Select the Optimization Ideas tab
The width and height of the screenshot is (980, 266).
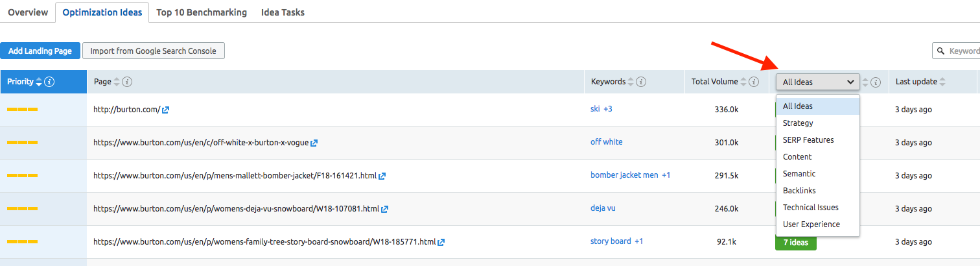pyautogui.click(x=102, y=12)
